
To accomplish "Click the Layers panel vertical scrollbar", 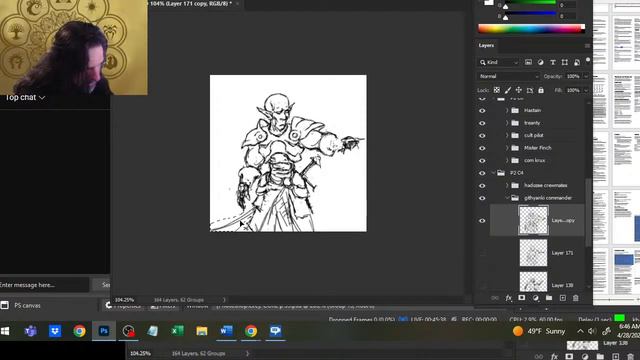I will 588,212.
